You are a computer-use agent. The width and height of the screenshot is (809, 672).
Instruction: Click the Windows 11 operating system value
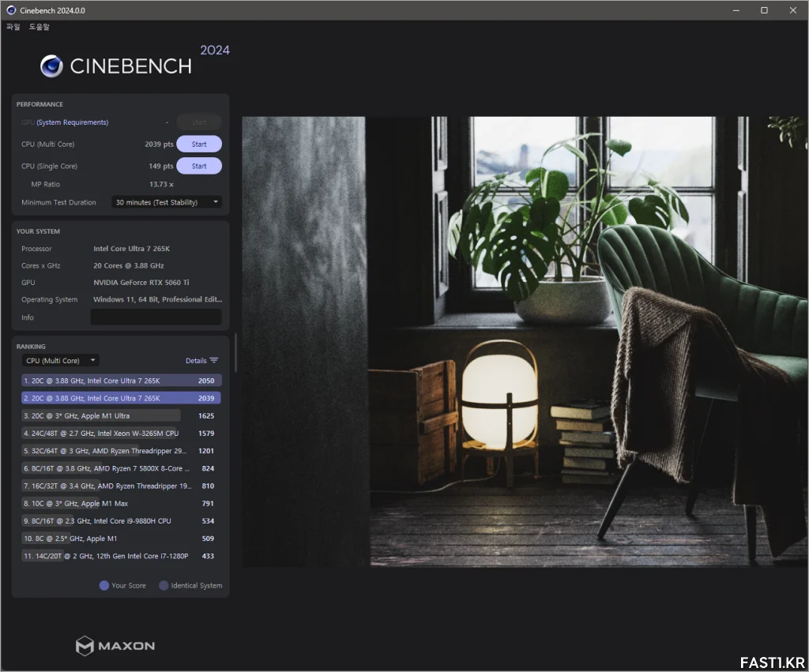158,299
